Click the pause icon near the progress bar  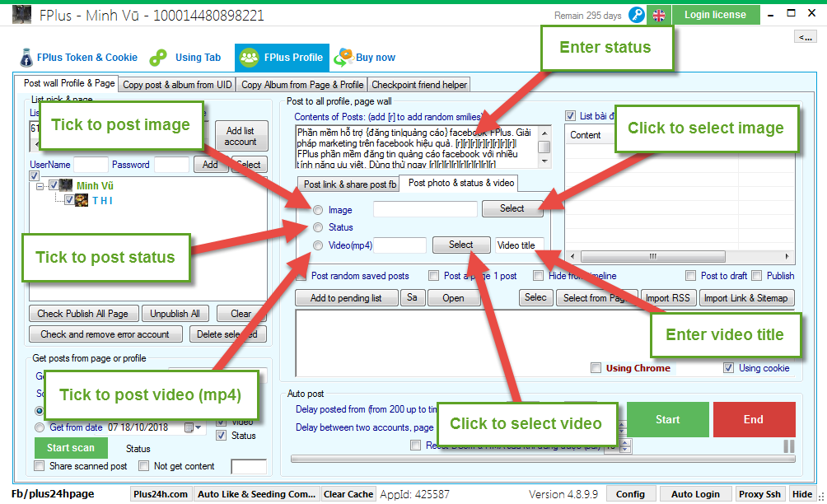788,446
